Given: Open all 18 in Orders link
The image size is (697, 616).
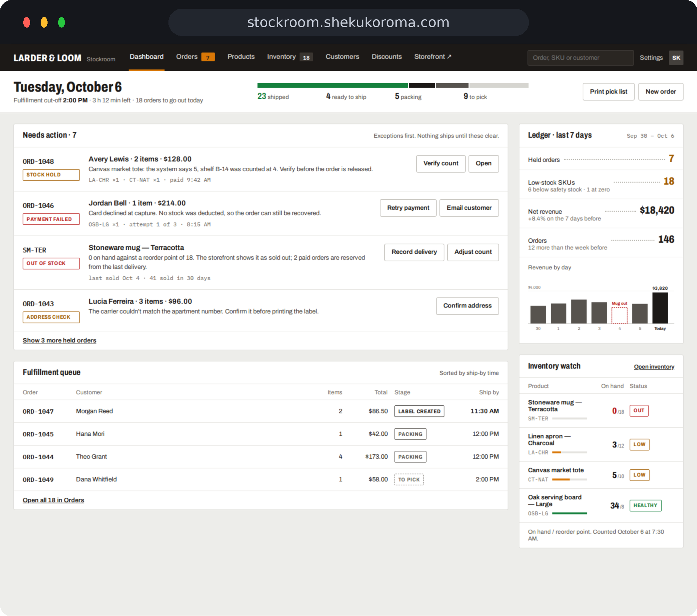Looking at the screenshot, I should click(x=53, y=500).
